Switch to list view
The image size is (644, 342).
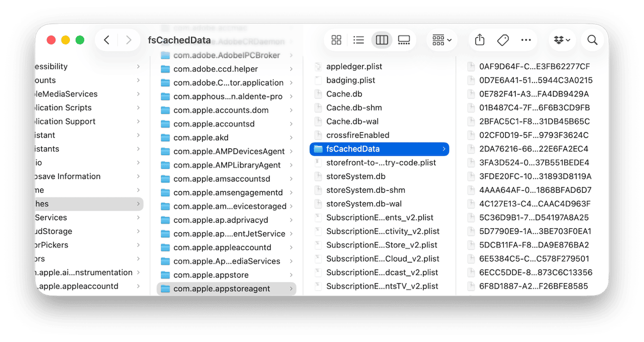(x=359, y=40)
